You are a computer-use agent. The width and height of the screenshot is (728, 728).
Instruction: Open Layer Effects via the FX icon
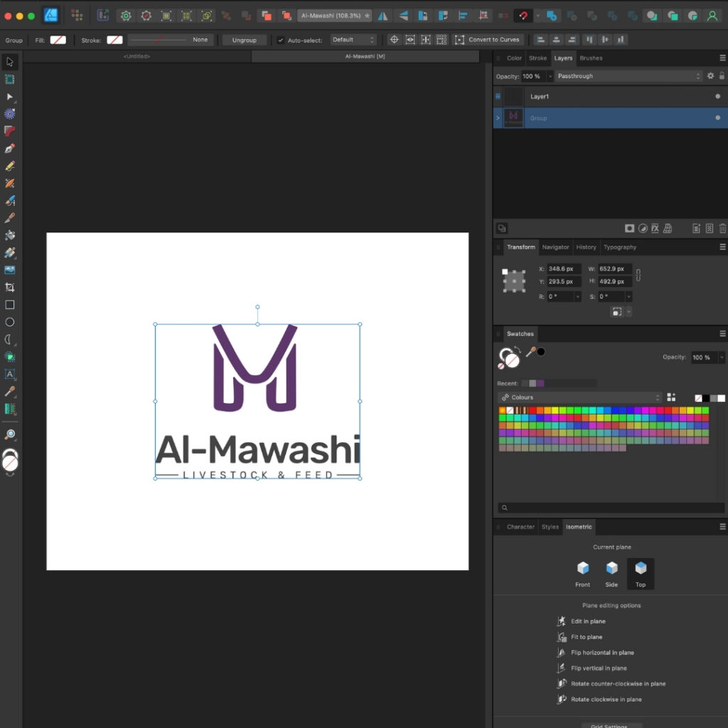[x=655, y=228]
